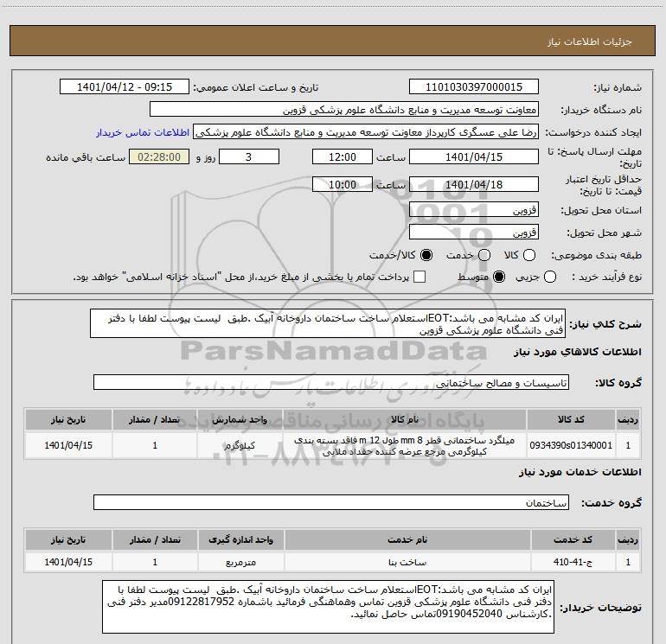Image resolution: width=666 pixels, height=644 pixels.
Task: Click the واحد شمارش column header
Action: pyautogui.click(x=240, y=420)
